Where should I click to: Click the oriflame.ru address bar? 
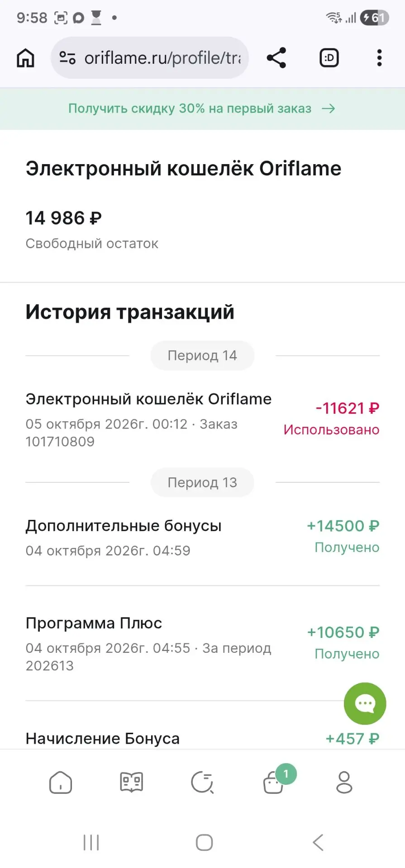[x=150, y=58]
